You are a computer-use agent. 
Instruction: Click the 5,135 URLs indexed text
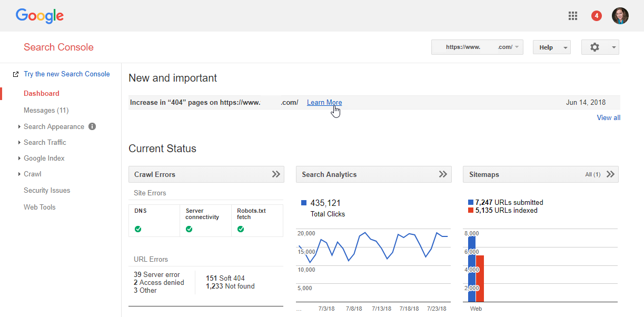[507, 210]
